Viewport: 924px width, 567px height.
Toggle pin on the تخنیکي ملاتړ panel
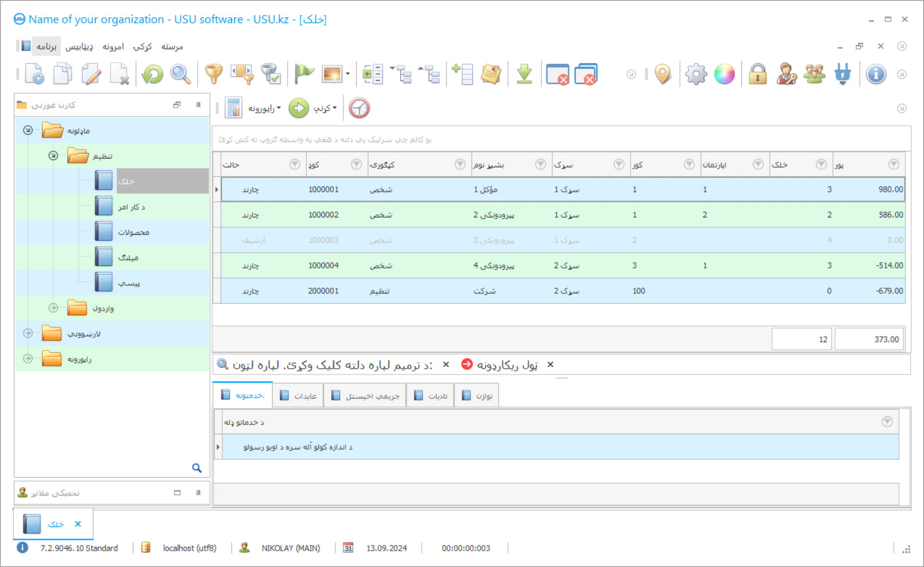click(x=198, y=493)
